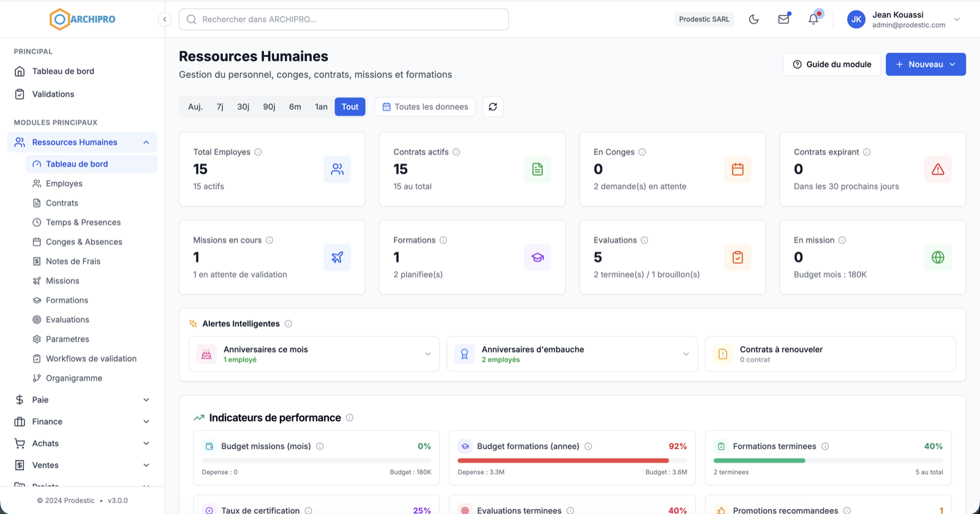Click info icon next to Budget missions (mois)
The image size is (980, 514).
[320, 447]
